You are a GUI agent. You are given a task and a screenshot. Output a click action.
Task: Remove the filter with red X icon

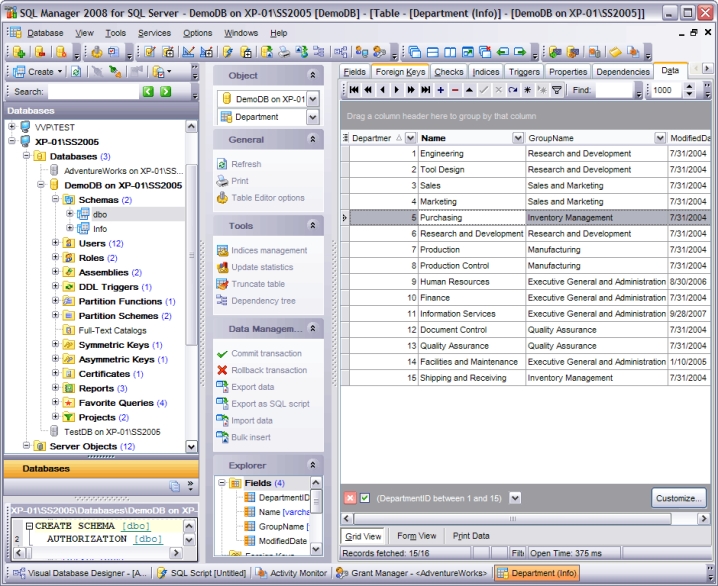(350, 498)
